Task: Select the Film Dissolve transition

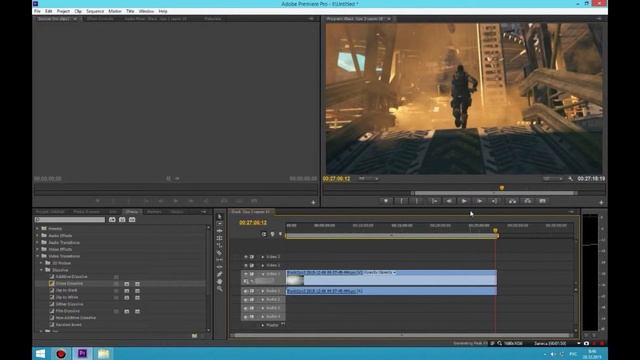Action: [68, 311]
